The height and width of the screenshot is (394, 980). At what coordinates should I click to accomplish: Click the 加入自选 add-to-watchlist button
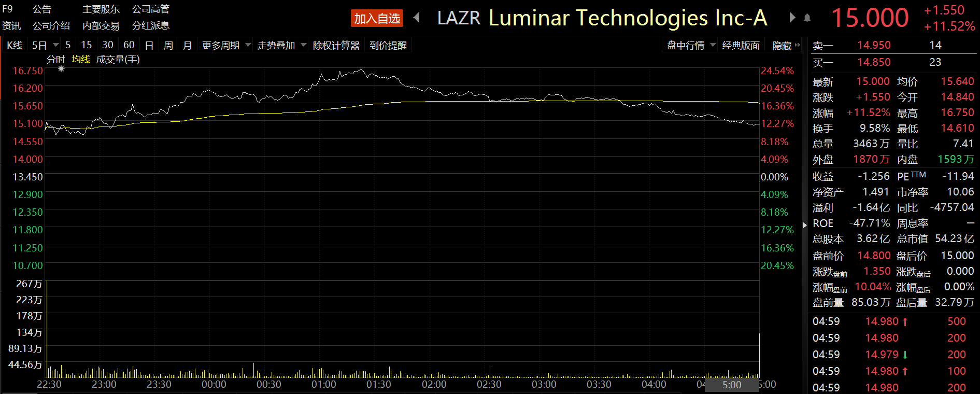pyautogui.click(x=377, y=18)
